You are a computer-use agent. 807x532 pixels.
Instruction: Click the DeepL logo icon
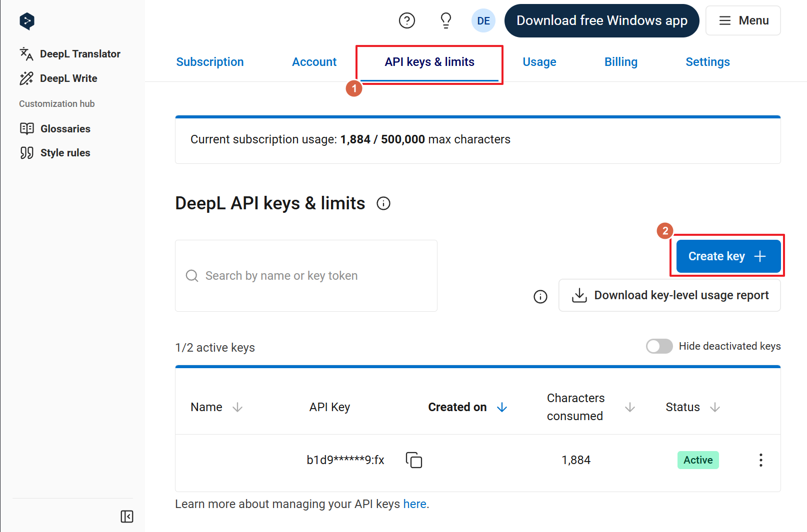27,21
